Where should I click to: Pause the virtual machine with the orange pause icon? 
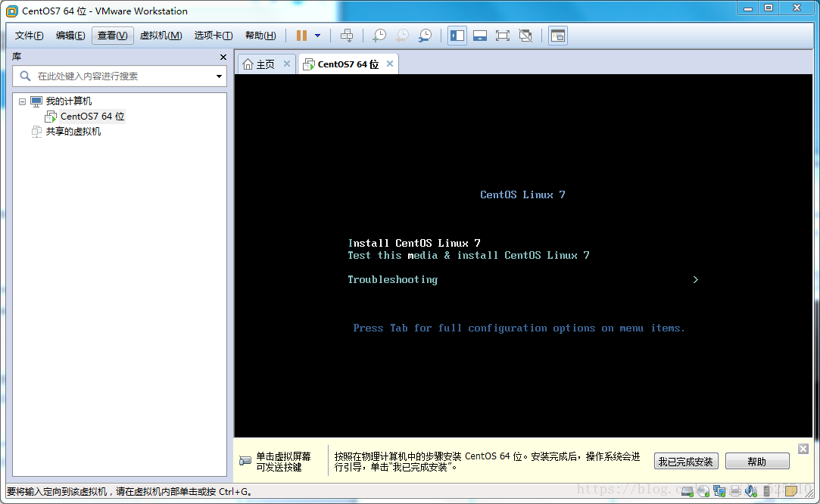click(x=301, y=36)
